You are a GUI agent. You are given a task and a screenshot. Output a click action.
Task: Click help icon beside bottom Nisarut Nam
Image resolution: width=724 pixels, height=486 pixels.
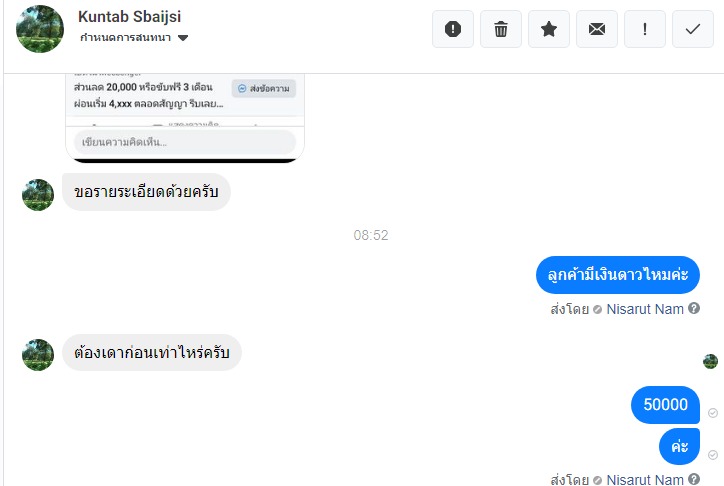click(x=694, y=479)
